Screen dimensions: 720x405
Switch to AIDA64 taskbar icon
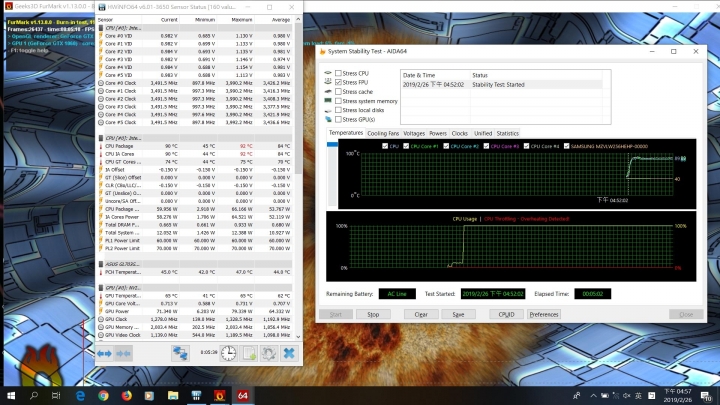pos(243,395)
